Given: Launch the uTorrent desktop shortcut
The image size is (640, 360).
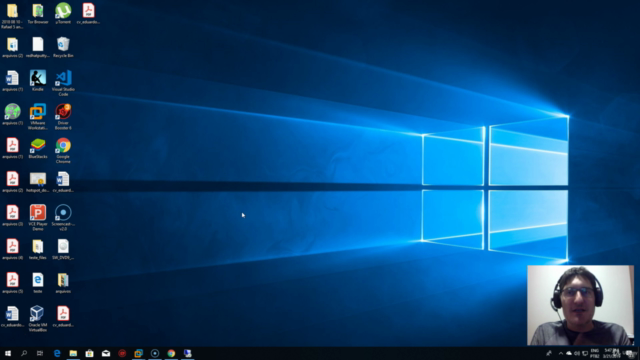Looking at the screenshot, I should [63, 13].
